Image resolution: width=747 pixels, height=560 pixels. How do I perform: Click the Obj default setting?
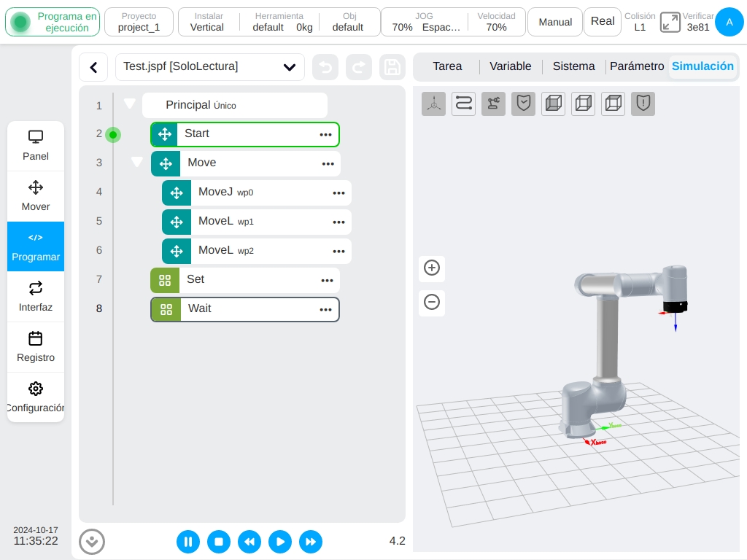coord(349,22)
